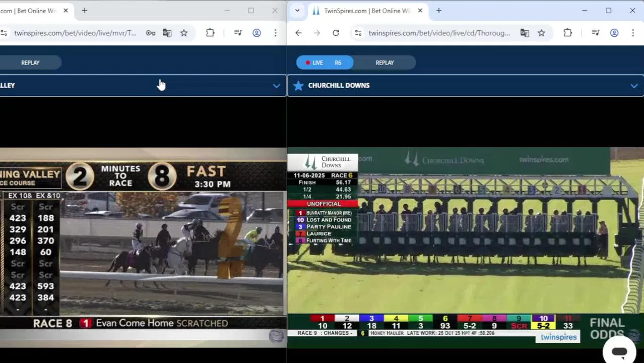Viewport: 644px width, 363px height.
Task: Maximize the right browser window
Action: [x=608, y=11]
